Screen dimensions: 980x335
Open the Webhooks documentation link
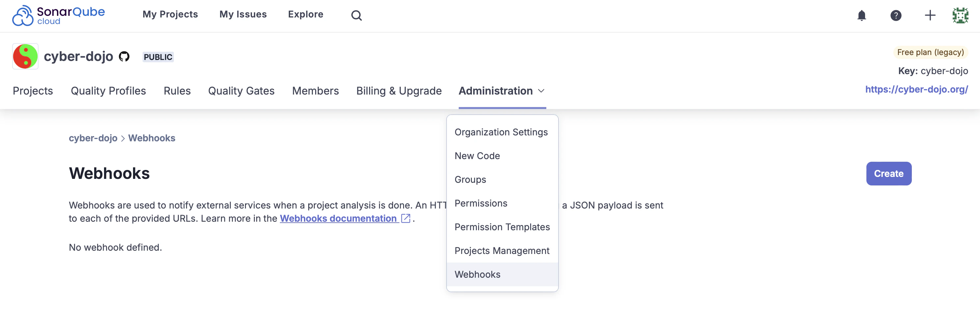[338, 218]
